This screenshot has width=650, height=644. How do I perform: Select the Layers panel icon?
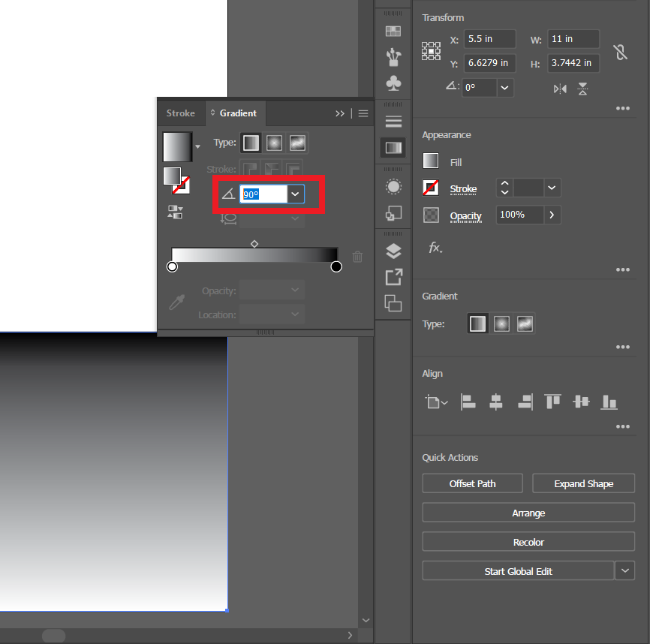(x=393, y=251)
